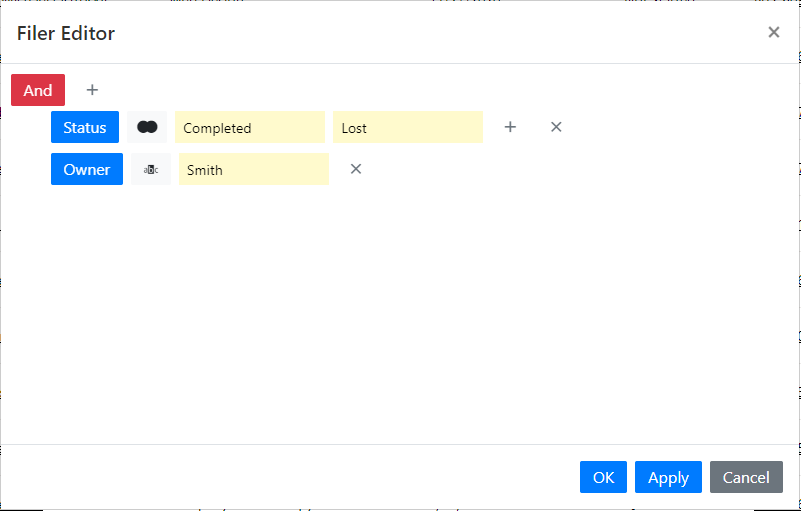The image size is (801, 511).
Task: Cancel the filter editing
Action: coord(746,477)
